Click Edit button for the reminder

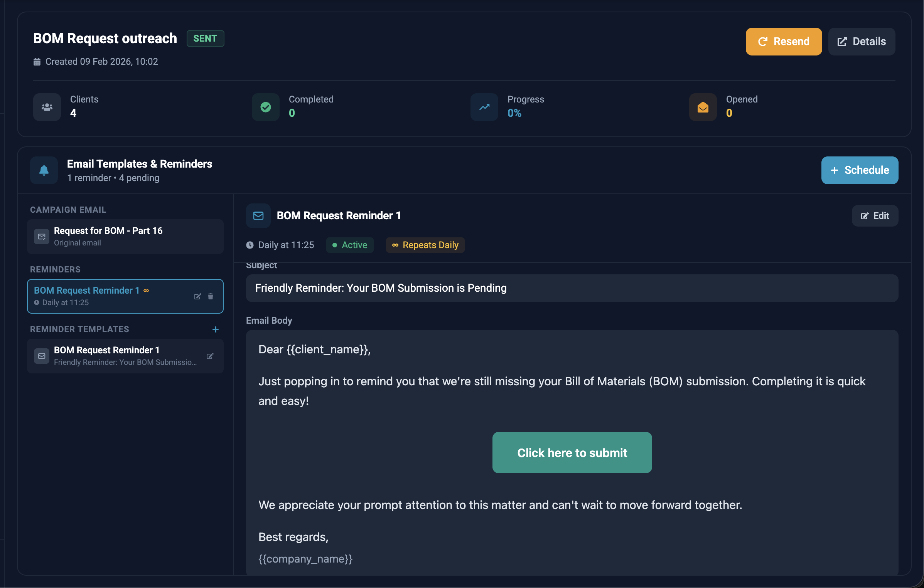click(875, 216)
